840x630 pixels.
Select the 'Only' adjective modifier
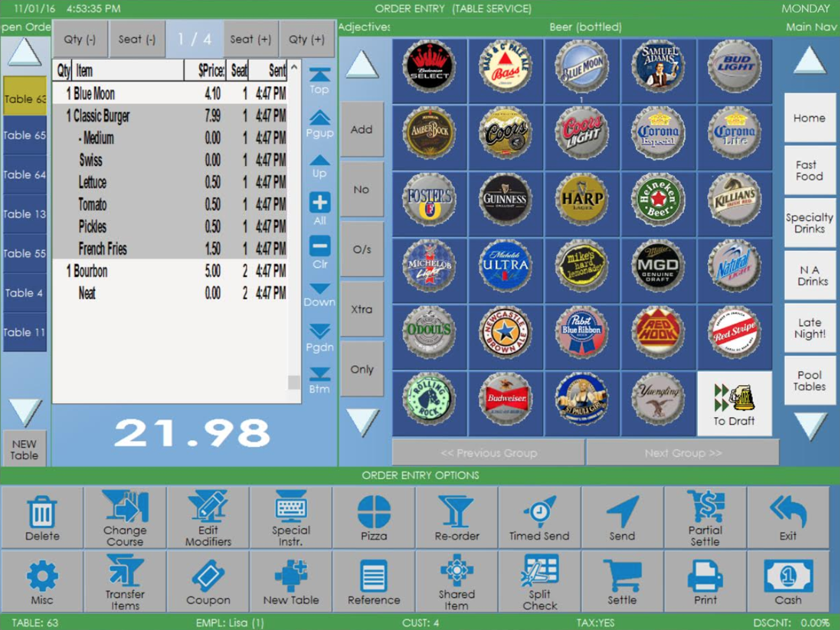361,369
